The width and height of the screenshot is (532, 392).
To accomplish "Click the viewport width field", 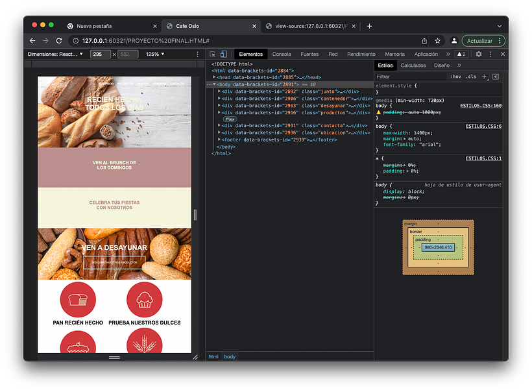I will pos(100,54).
